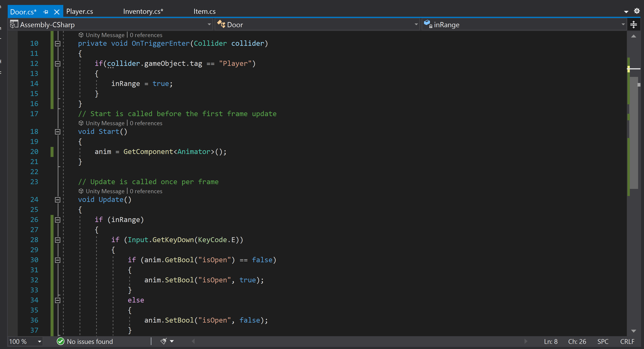Click horizontal scrollbar left arrow

193,341
